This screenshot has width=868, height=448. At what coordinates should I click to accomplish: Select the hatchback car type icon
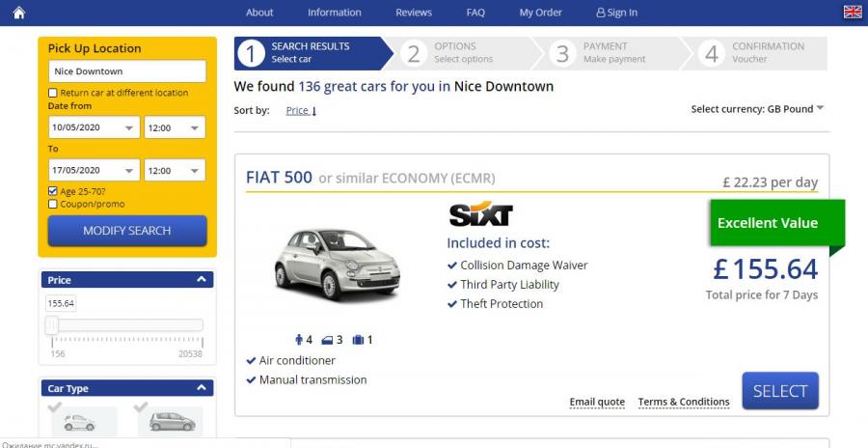pos(173,423)
